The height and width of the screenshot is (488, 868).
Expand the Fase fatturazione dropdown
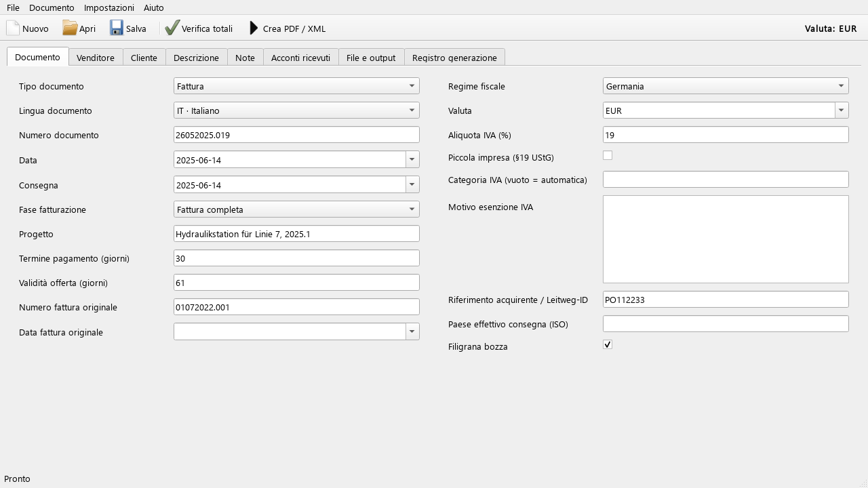tap(296, 209)
